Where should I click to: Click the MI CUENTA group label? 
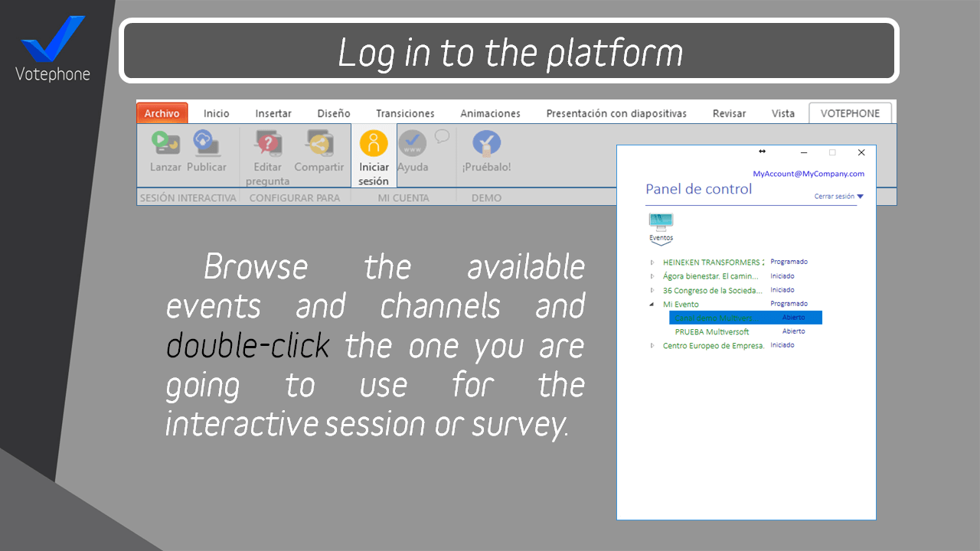tap(403, 197)
